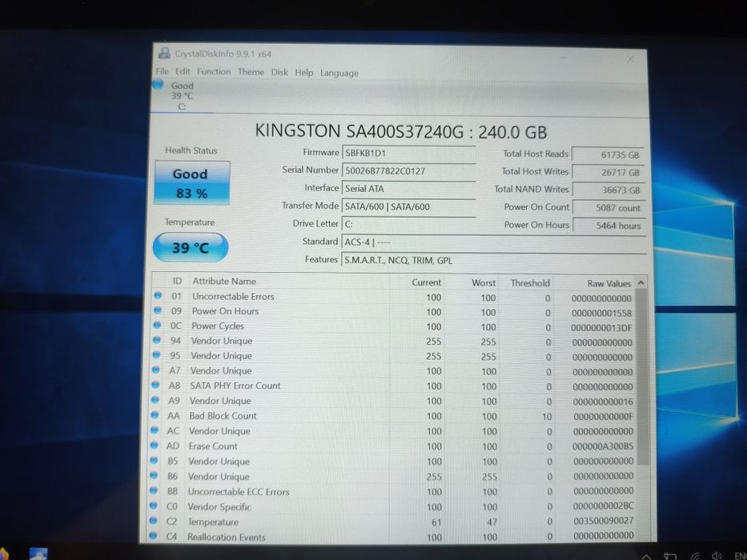Open the File menu
The height and width of the screenshot is (560, 747).
[x=162, y=71]
